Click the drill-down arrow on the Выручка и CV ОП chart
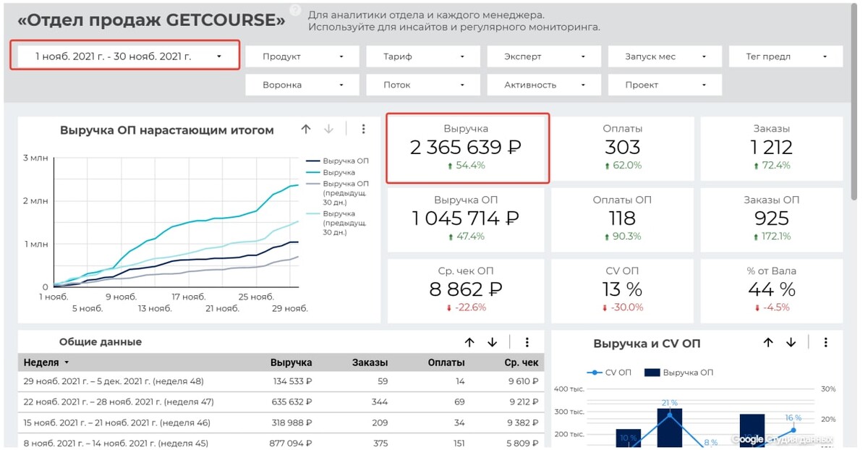This screenshot has height=450, width=868. click(x=791, y=342)
